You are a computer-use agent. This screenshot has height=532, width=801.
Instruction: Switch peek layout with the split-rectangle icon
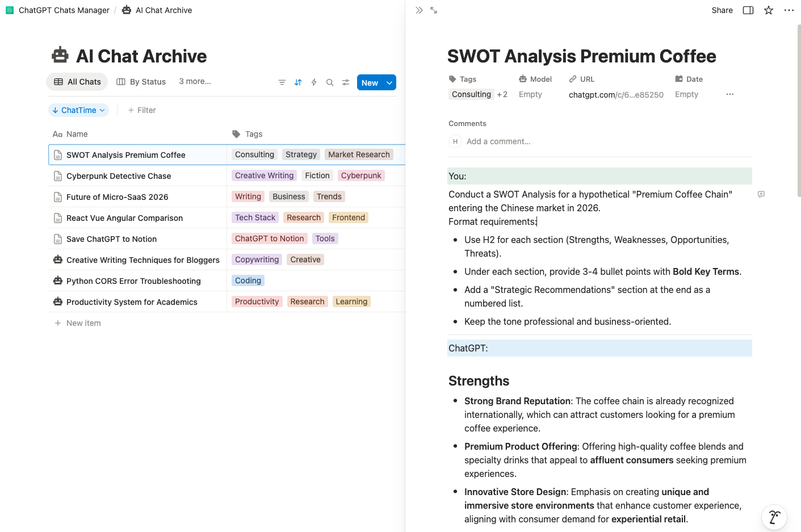pos(748,10)
